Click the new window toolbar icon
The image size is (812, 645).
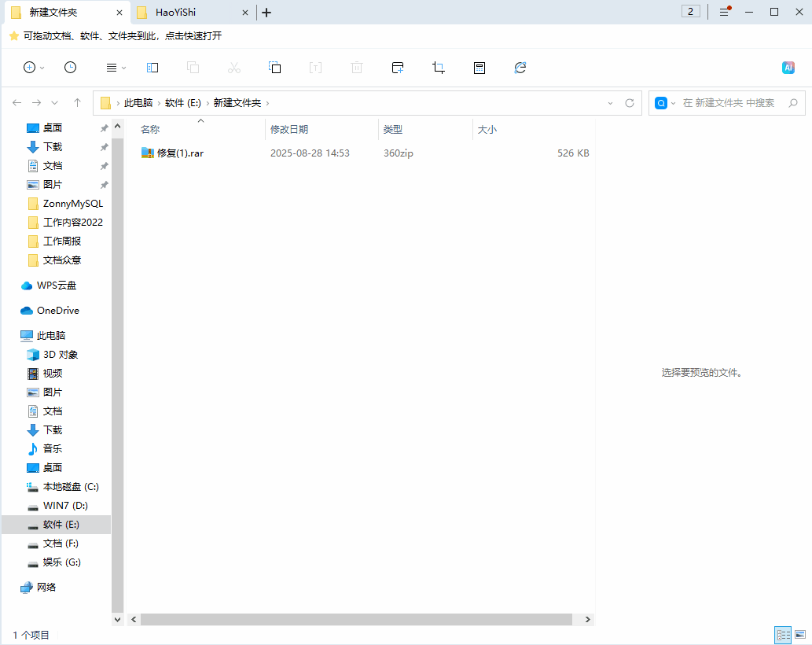398,68
